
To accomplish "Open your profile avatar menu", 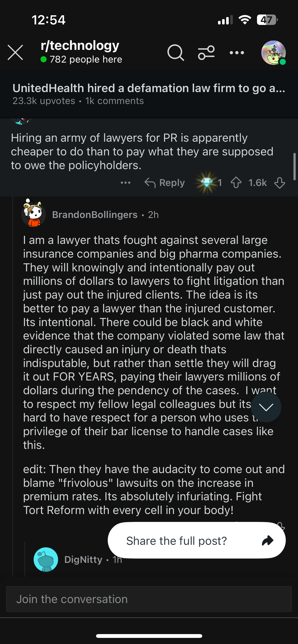I will pyautogui.click(x=274, y=53).
